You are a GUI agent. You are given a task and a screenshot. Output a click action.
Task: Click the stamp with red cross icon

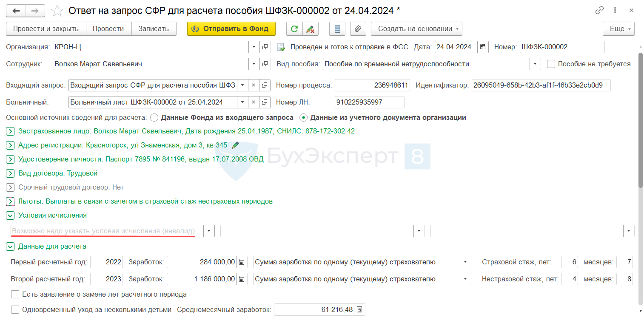[x=310, y=29]
